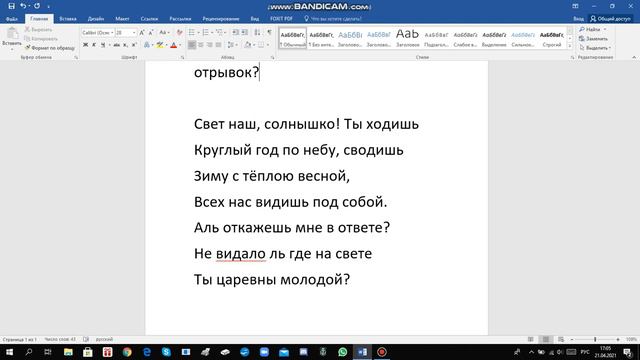Toggle paragraph marks display ¶
This screenshot has width=640, height=360.
coord(269,32)
